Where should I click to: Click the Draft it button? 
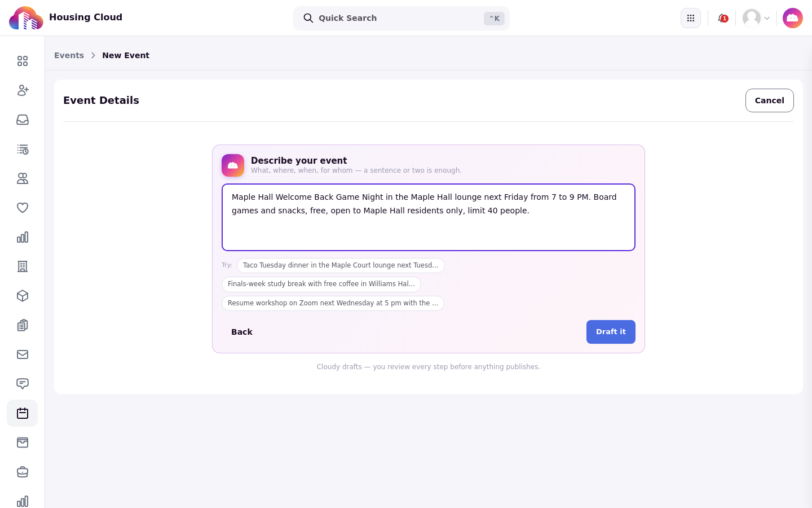coord(611,332)
